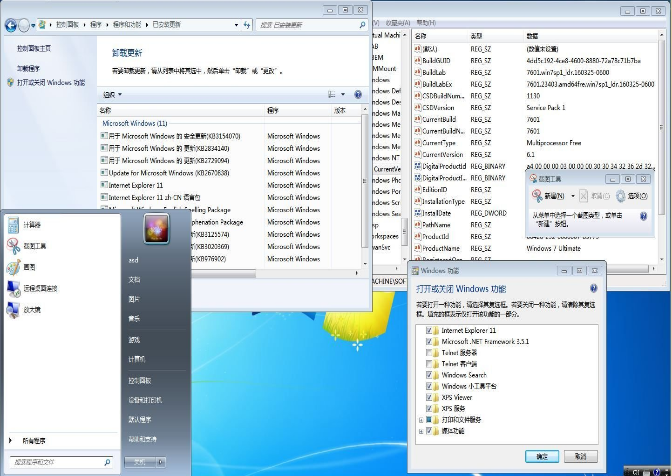The height and width of the screenshot is (476, 672).
Task: Click the help icon in Snipping Tool
Action: coord(643,216)
